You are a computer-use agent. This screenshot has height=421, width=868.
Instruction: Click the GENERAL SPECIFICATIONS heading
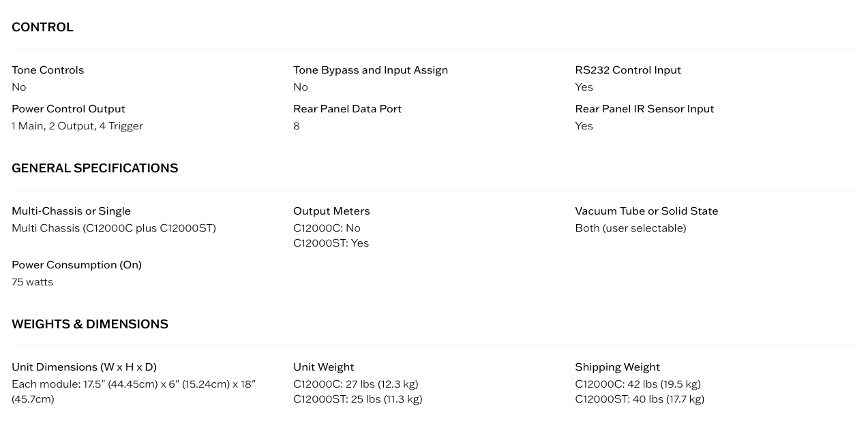(x=95, y=168)
